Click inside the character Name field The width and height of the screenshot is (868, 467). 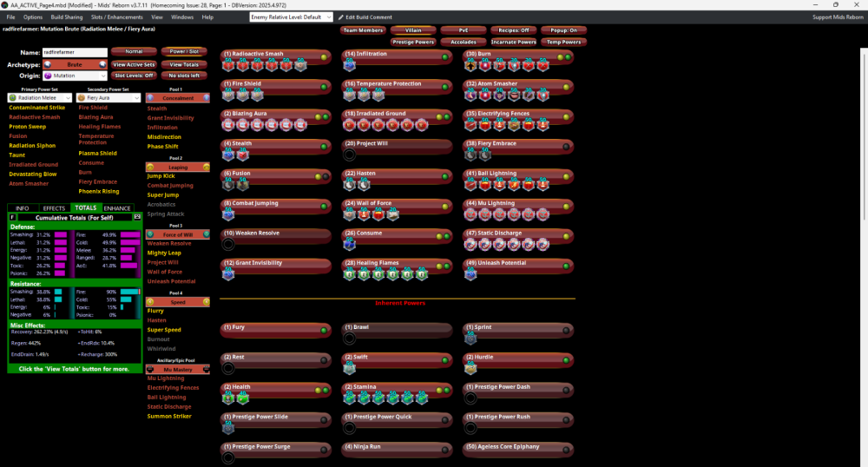pyautogui.click(x=74, y=53)
